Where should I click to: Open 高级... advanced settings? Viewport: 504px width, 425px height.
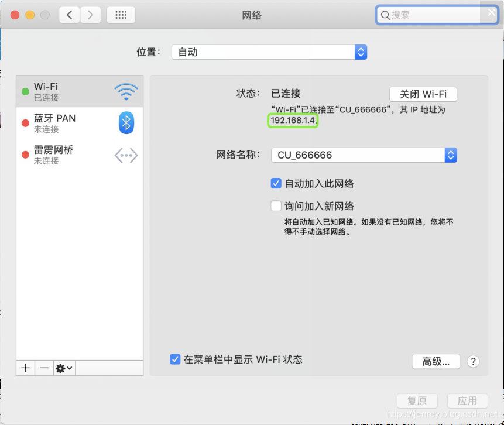point(436,362)
